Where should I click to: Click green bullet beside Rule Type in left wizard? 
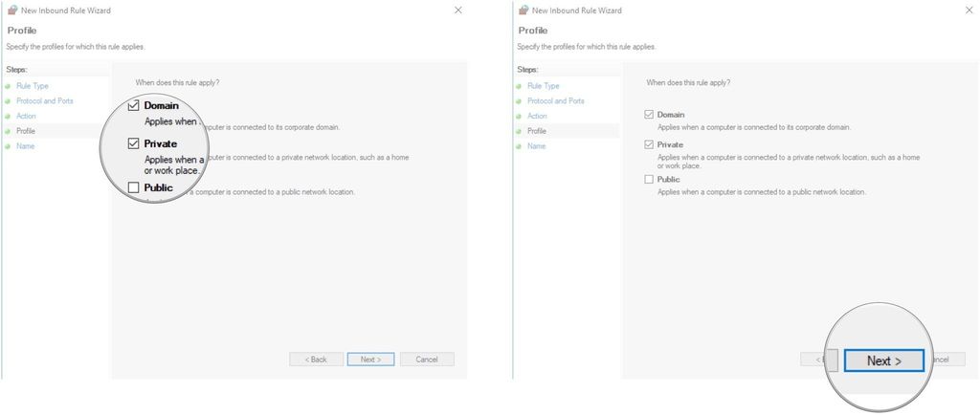click(x=9, y=86)
